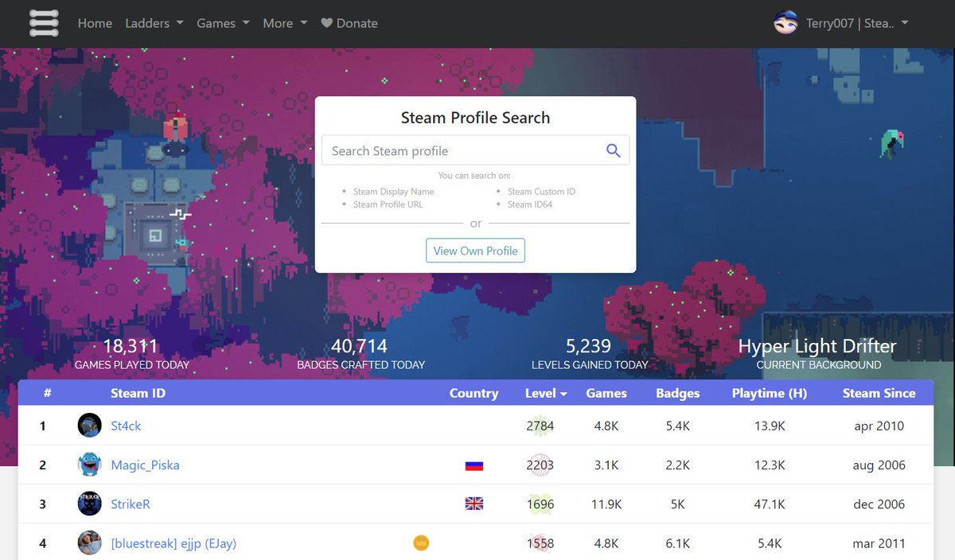Screen dimensions: 955x560
Task: Click the aug 2006 date cell
Action: (879, 465)
